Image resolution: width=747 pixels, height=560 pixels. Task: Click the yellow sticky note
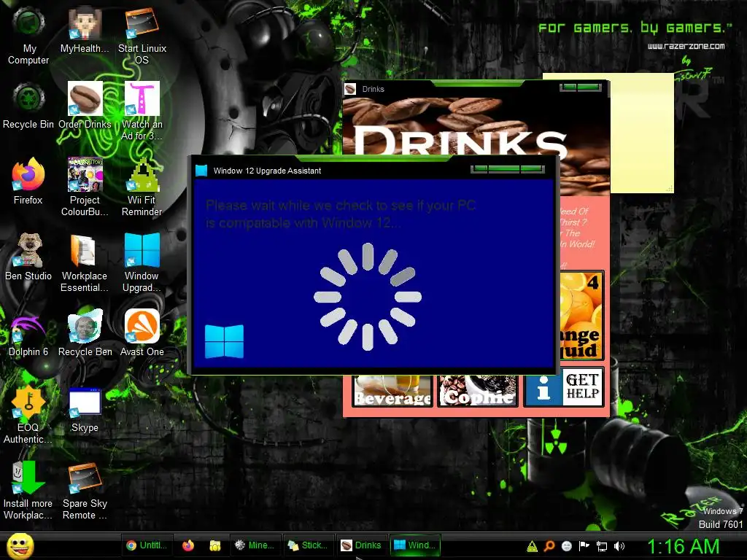click(x=642, y=133)
